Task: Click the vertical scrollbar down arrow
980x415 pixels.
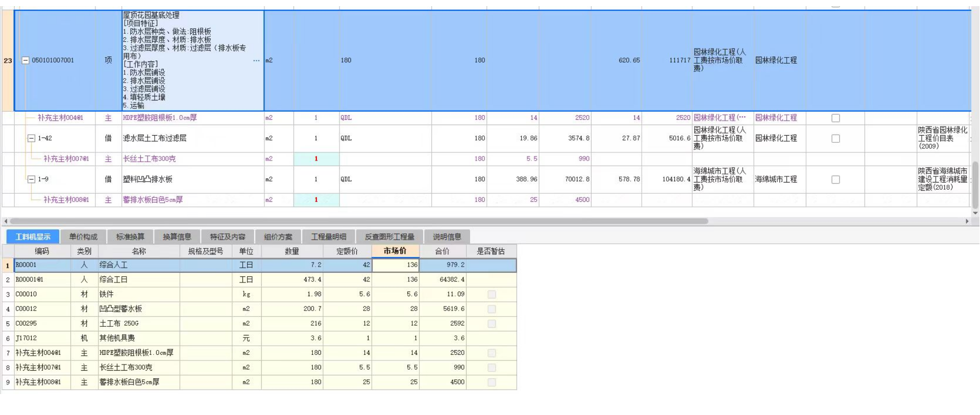Action: pos(975,213)
